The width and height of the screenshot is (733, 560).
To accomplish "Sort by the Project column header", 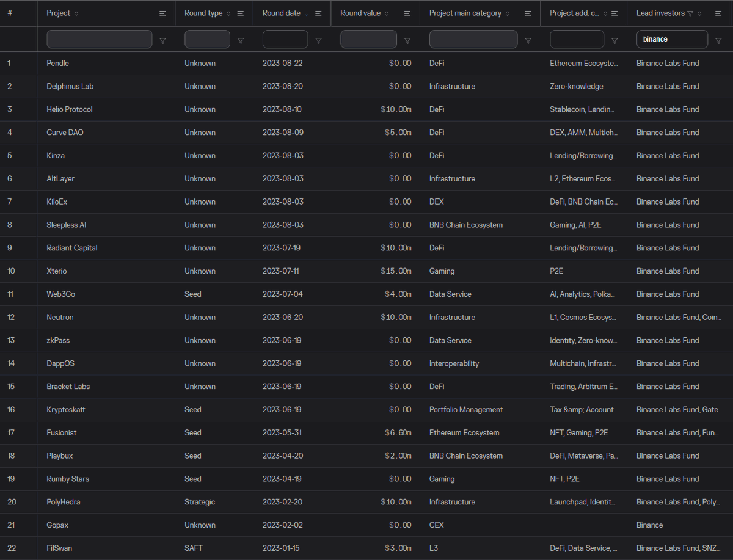I will pyautogui.click(x=59, y=13).
